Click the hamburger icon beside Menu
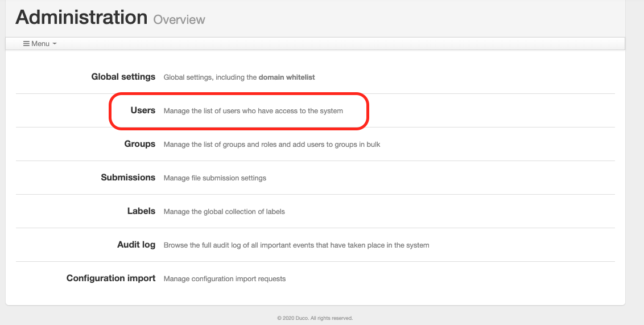 tap(26, 44)
